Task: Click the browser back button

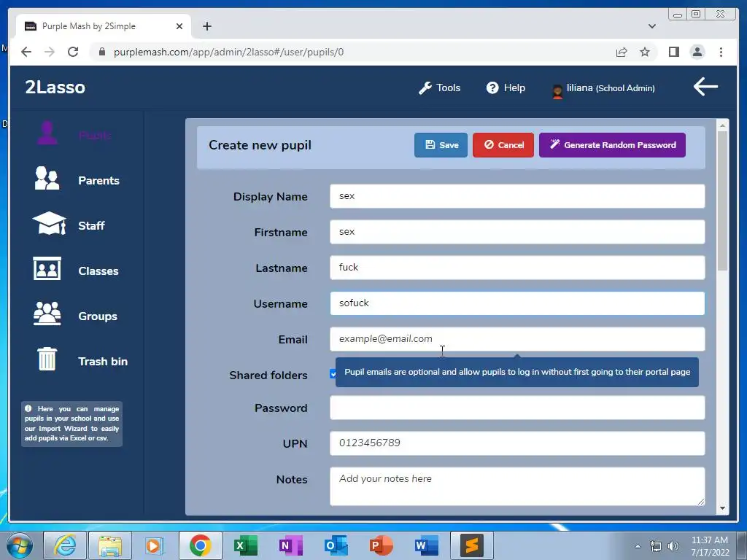Action: pyautogui.click(x=26, y=52)
